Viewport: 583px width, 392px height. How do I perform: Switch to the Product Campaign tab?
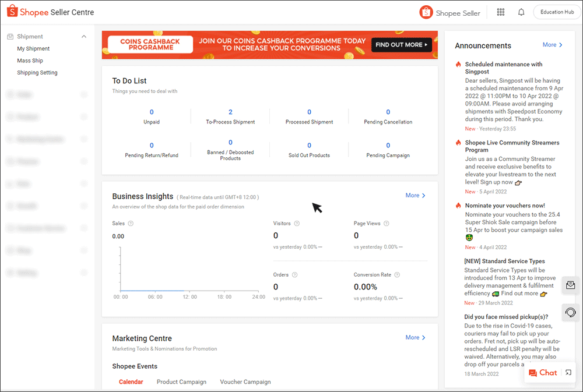pos(181,382)
